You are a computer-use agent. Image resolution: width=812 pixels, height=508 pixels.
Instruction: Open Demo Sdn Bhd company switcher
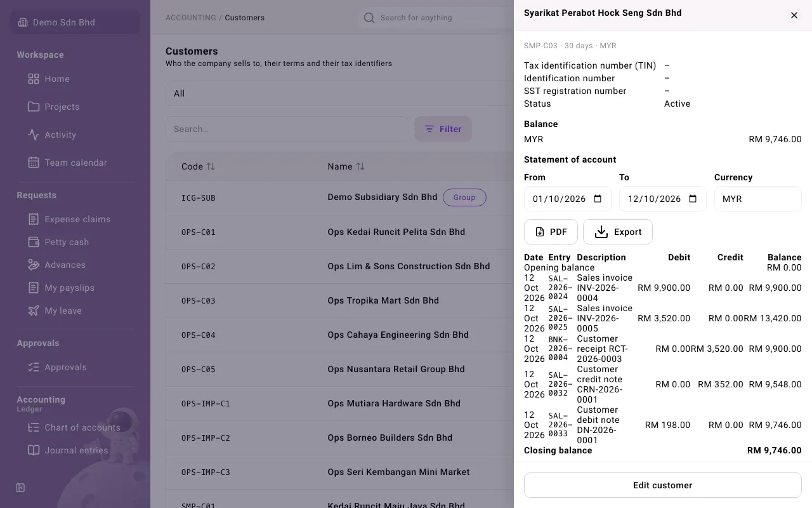click(x=75, y=22)
